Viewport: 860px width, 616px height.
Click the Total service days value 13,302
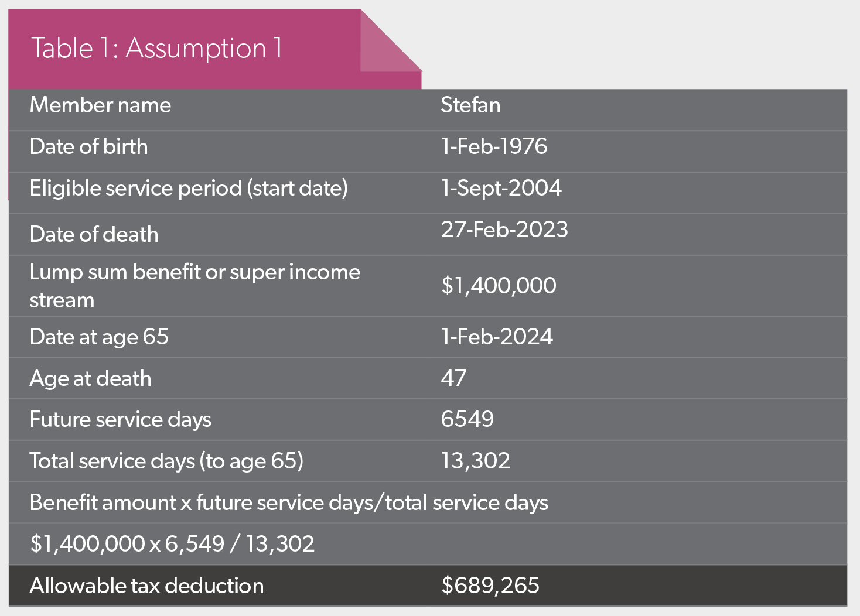[x=475, y=461]
